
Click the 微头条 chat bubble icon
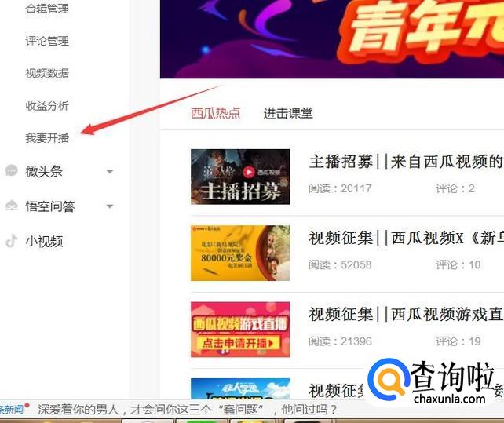click(12, 170)
